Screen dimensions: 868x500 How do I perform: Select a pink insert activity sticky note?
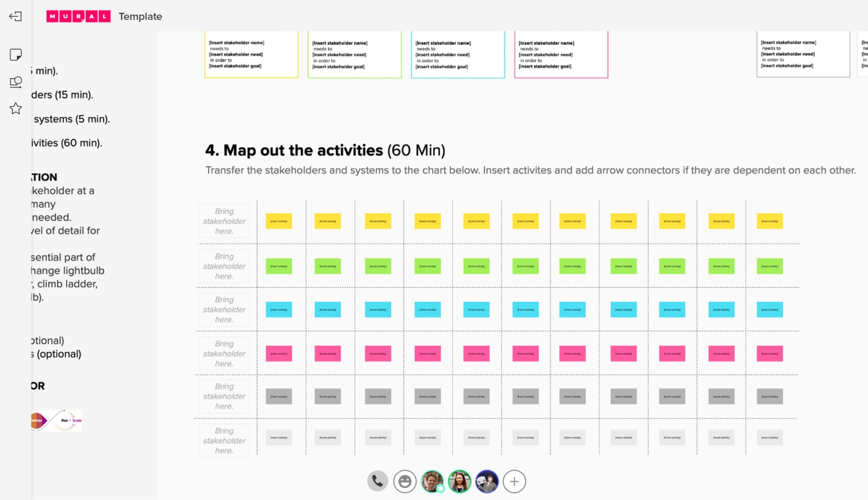[x=279, y=353]
